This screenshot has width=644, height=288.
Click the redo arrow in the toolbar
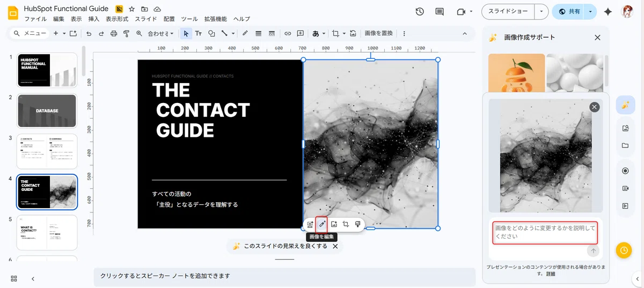point(101,33)
